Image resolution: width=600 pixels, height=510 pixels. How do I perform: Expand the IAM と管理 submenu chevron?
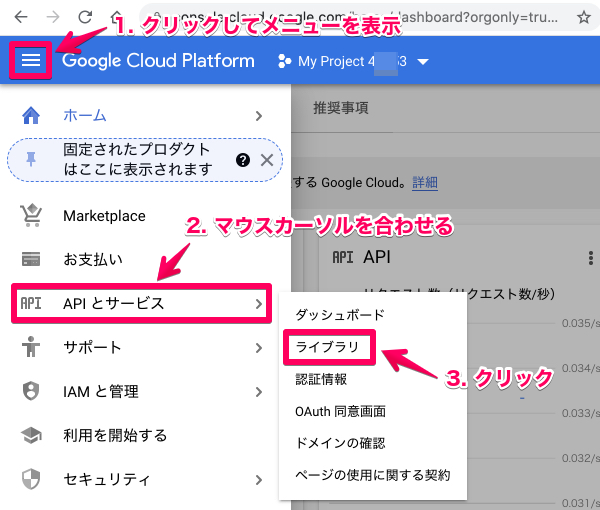coord(259,392)
